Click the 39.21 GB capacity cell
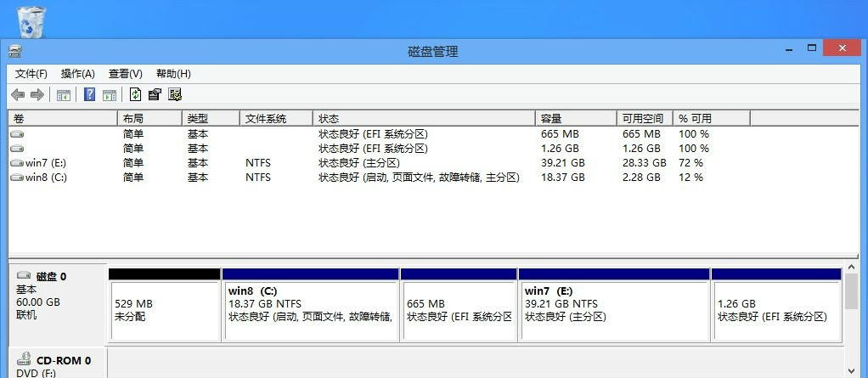 (562, 163)
